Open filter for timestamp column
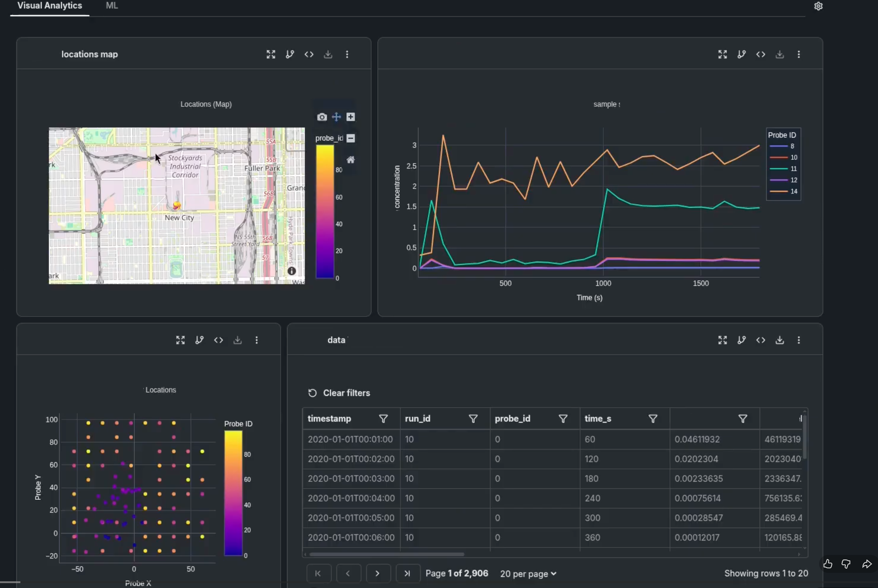The width and height of the screenshot is (878, 588). pos(383,419)
